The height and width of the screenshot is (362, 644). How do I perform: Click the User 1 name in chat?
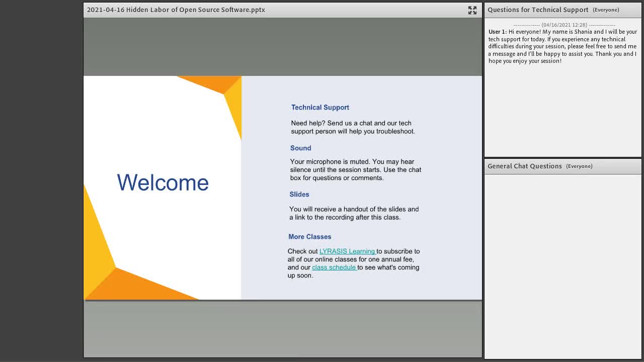click(498, 32)
